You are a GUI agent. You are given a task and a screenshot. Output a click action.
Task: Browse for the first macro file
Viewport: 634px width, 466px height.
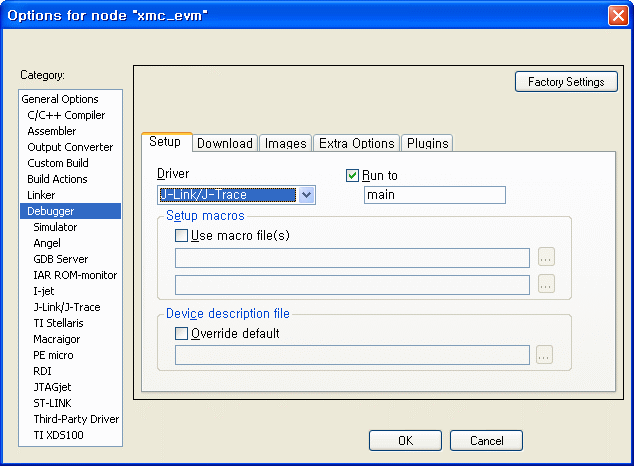546,257
